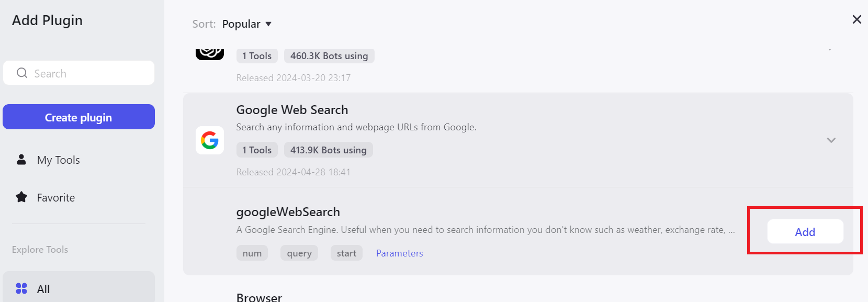Click the query parameter tag
This screenshot has width=868, height=302.
(x=299, y=253)
